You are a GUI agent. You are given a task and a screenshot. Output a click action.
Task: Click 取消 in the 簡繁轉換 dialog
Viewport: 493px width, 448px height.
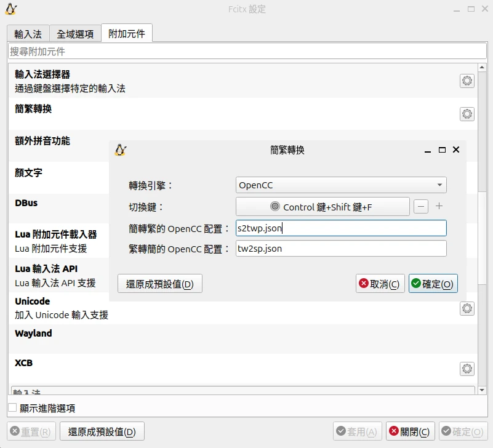[380, 284]
